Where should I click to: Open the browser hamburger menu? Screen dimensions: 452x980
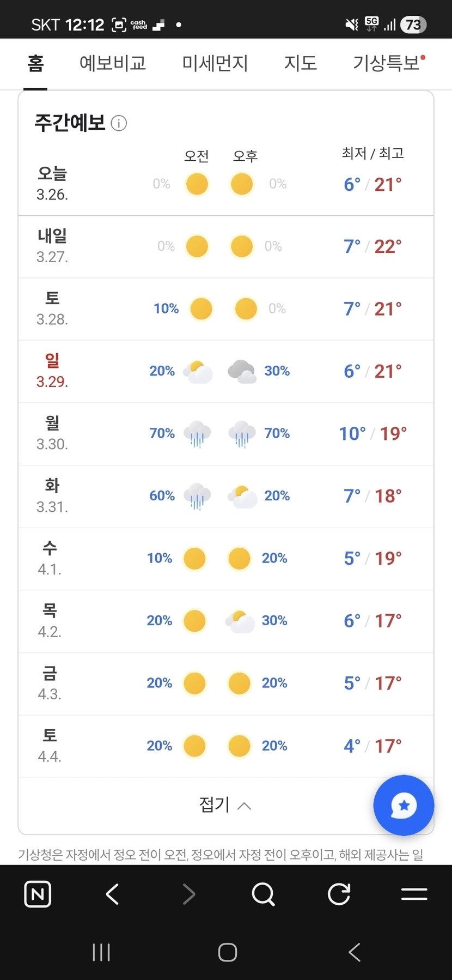point(414,894)
